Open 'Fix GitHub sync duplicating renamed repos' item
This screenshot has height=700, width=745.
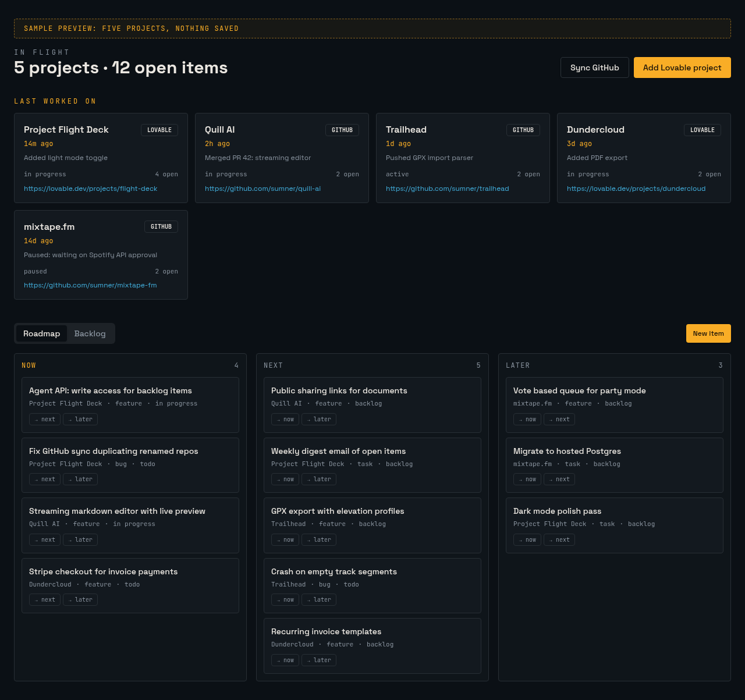(113, 451)
